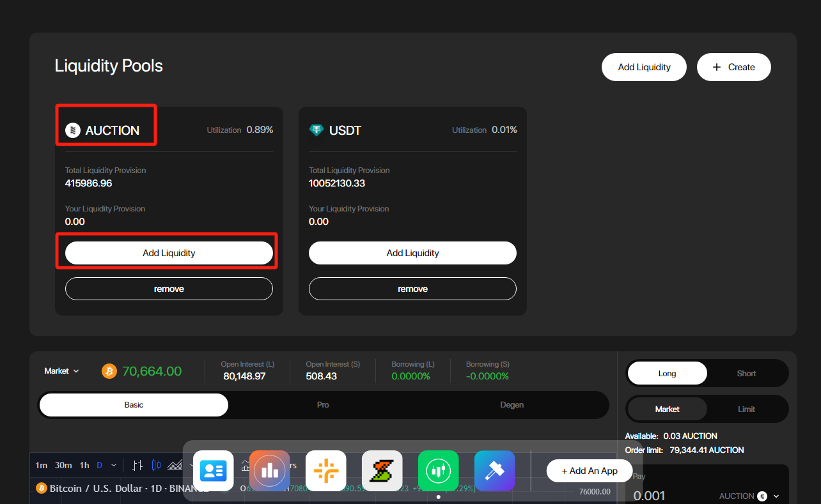Select the 1h chart interval
The width and height of the screenshot is (821, 504).
(x=84, y=465)
